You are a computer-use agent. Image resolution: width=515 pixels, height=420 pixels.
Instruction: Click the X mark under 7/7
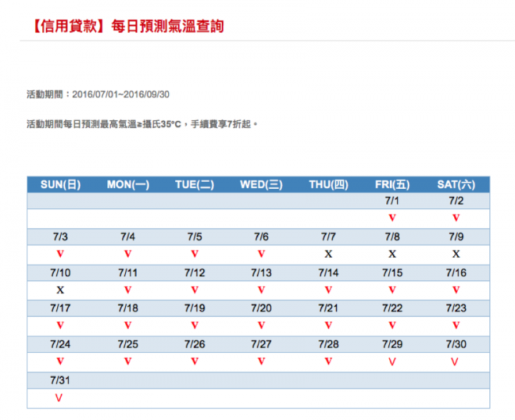pyautogui.click(x=328, y=254)
